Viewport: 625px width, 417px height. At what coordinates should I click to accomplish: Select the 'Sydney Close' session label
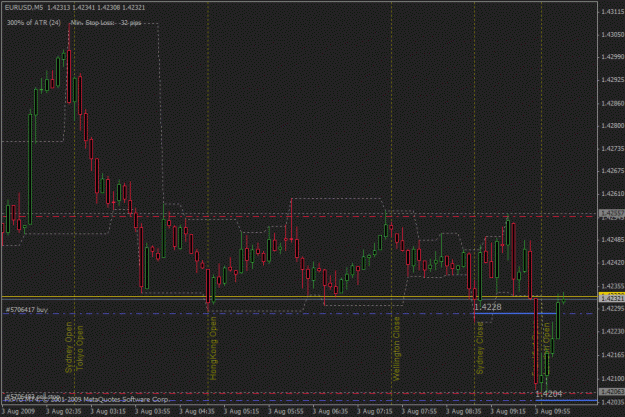pos(480,348)
